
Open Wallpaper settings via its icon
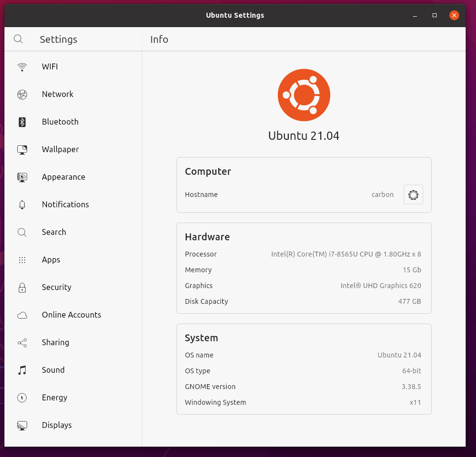point(22,149)
